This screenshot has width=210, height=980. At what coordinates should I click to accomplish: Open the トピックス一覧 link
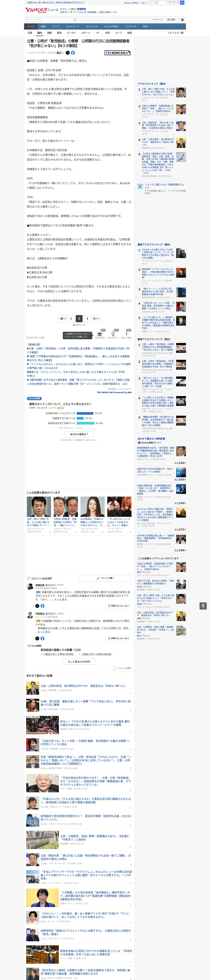(175, 33)
